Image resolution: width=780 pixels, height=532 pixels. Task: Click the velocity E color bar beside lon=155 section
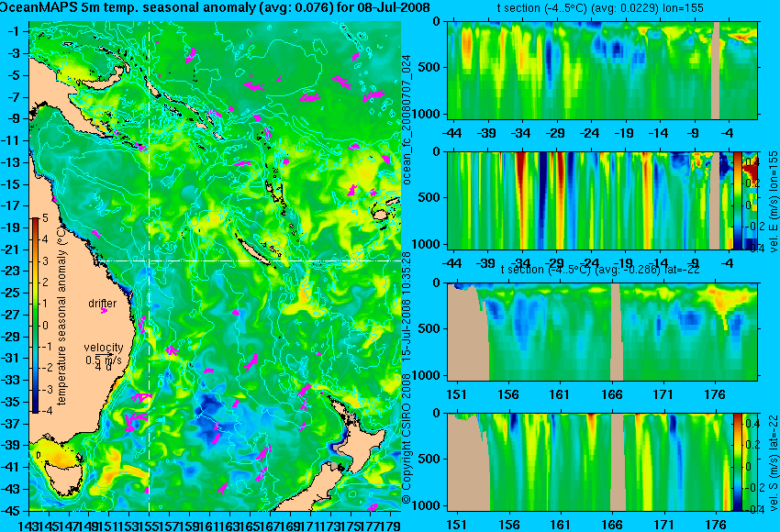tap(738, 200)
